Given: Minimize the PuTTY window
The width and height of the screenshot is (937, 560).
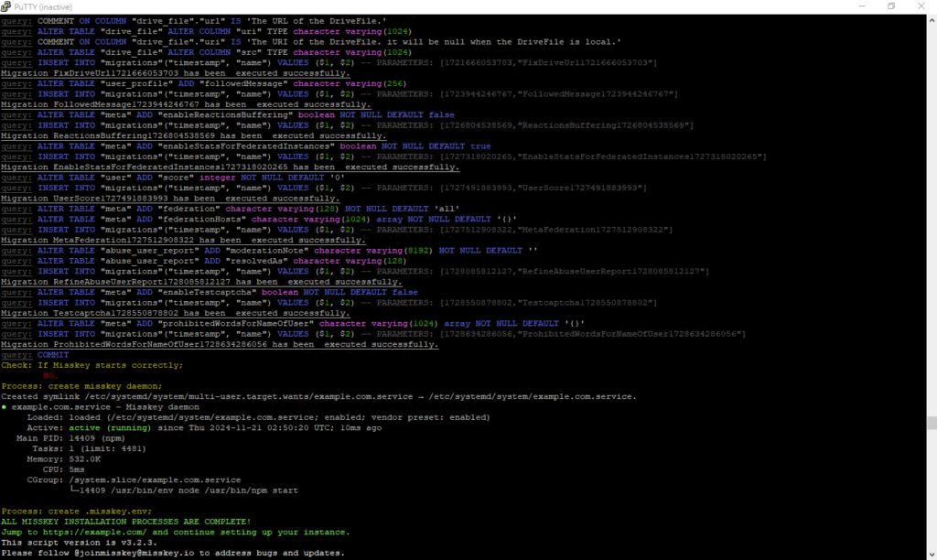Looking at the screenshot, I should click(862, 6).
